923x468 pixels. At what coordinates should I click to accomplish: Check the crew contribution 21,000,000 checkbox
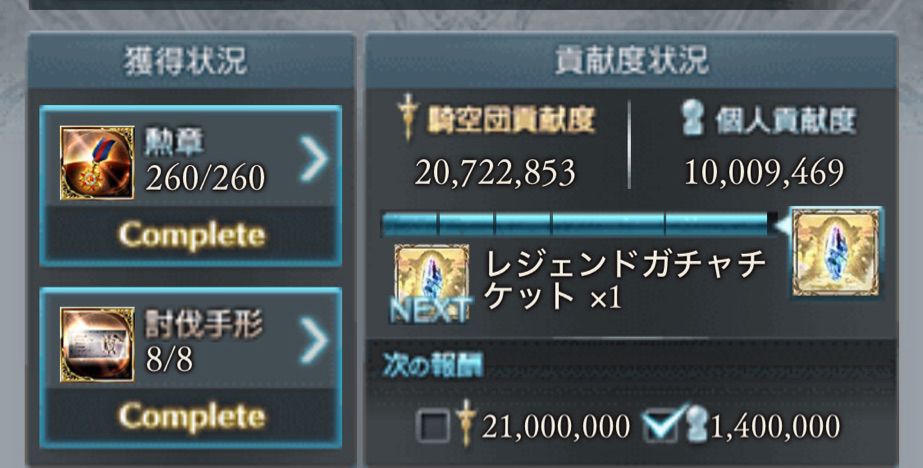(434, 425)
